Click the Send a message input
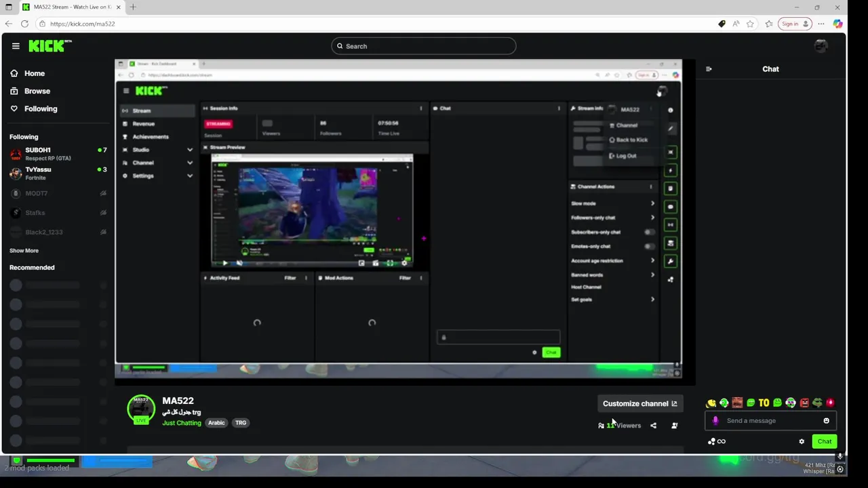 pyautogui.click(x=770, y=421)
